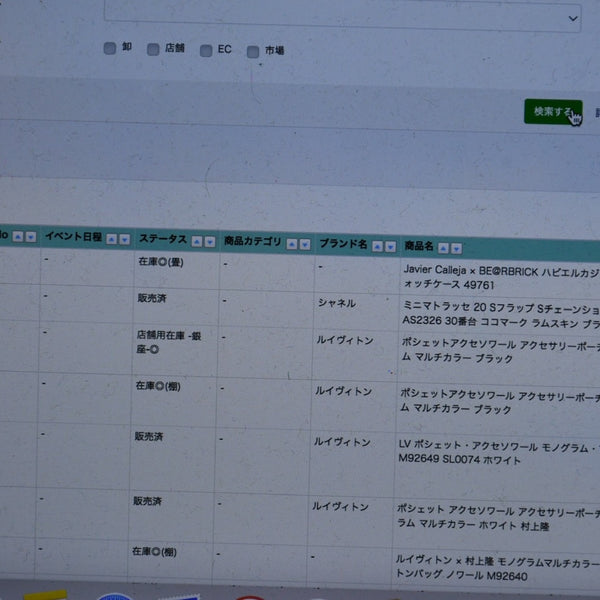Select the シャネル brand cell
This screenshot has height=600, width=600.
(x=337, y=303)
